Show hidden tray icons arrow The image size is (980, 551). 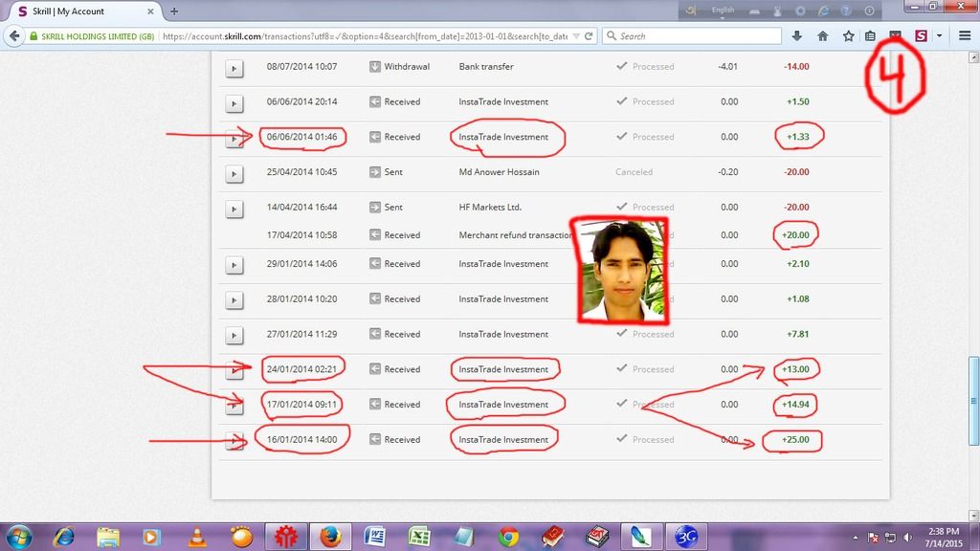click(x=855, y=538)
